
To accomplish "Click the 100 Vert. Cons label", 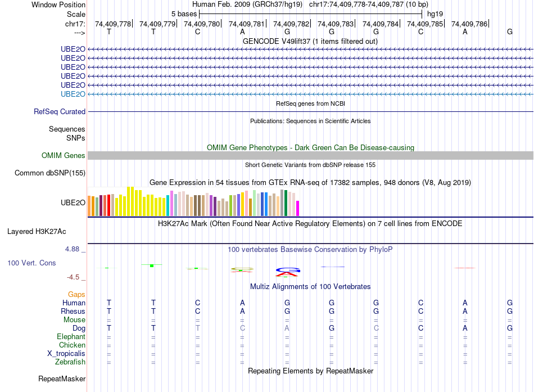I will (31, 263).
